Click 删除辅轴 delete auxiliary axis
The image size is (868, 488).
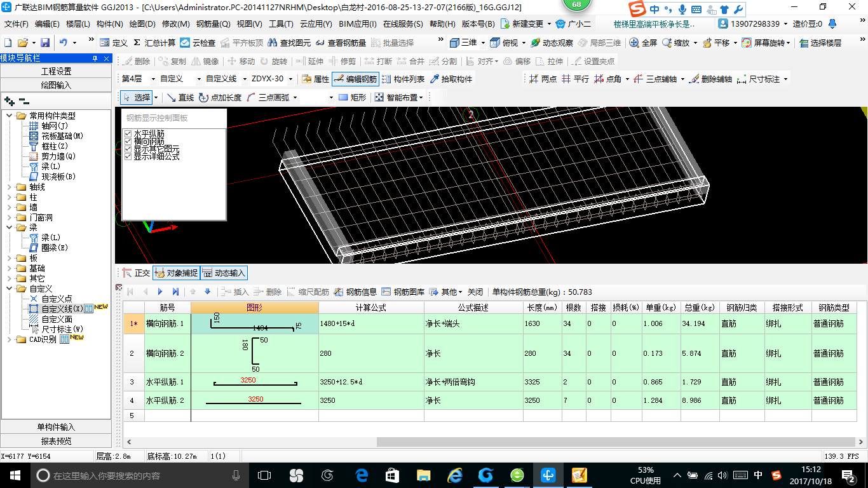(x=710, y=79)
